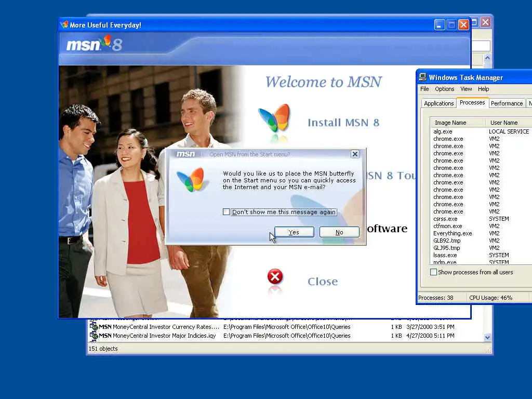Image resolution: width=532 pixels, height=399 pixels.
Task: Click Yes in the MSN dialog
Action: tap(294, 232)
